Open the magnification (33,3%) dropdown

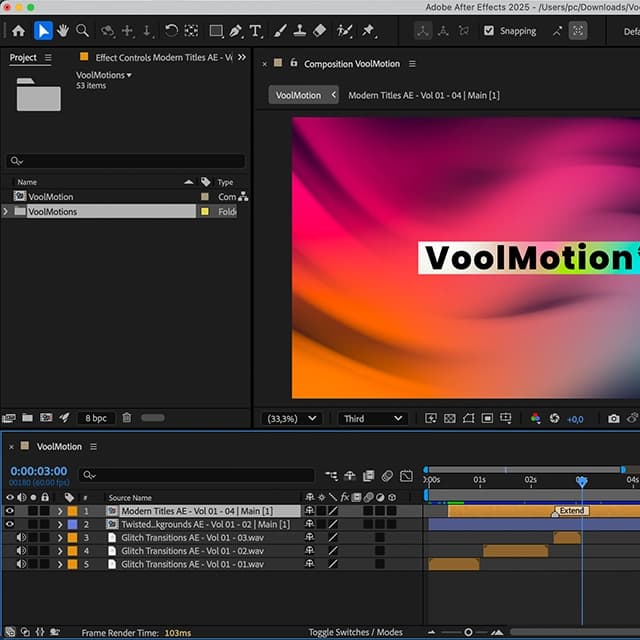pyautogui.click(x=291, y=418)
